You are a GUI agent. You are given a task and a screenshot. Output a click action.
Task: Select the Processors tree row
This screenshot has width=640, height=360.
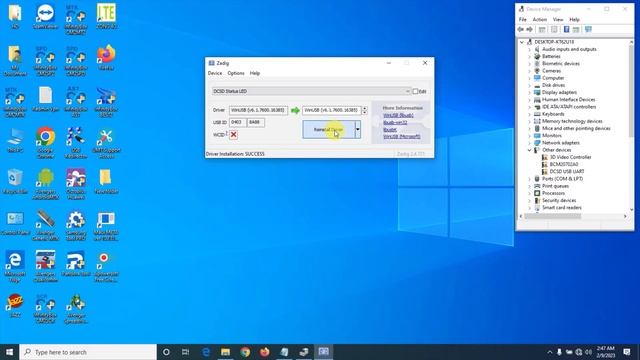[553, 193]
